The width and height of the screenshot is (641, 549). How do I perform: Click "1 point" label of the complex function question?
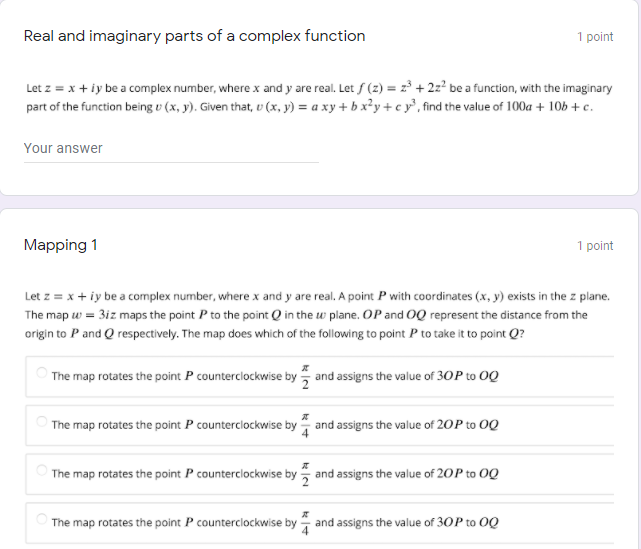tap(595, 37)
